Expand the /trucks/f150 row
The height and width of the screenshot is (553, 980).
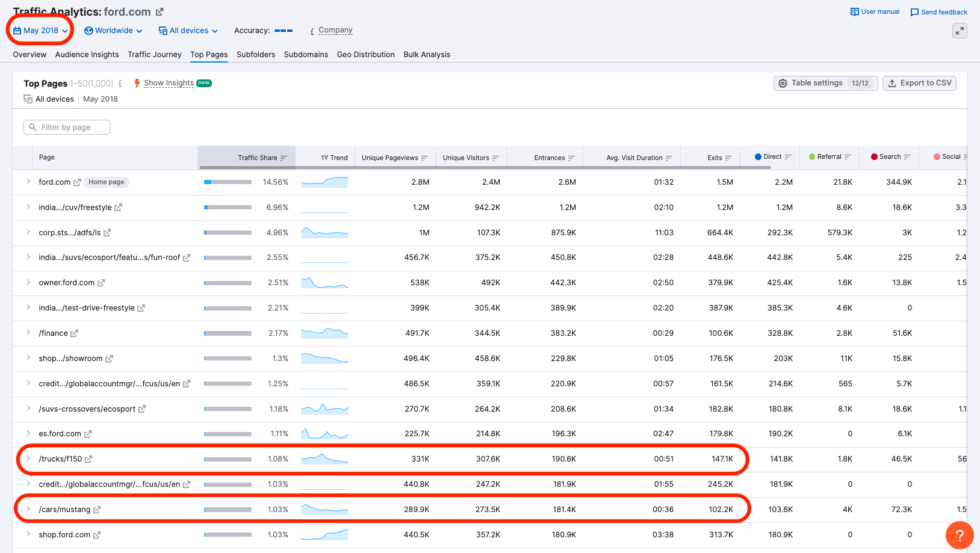pos(28,459)
